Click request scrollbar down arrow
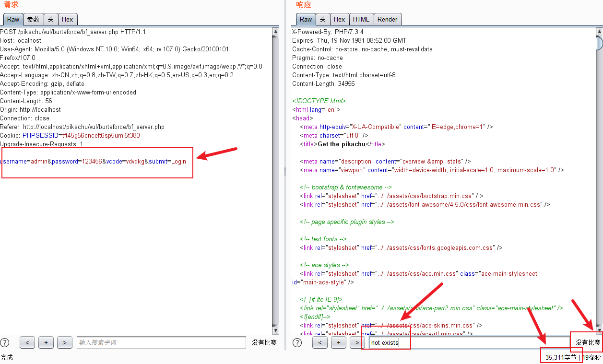This screenshot has height=364, width=603. click(x=275, y=331)
